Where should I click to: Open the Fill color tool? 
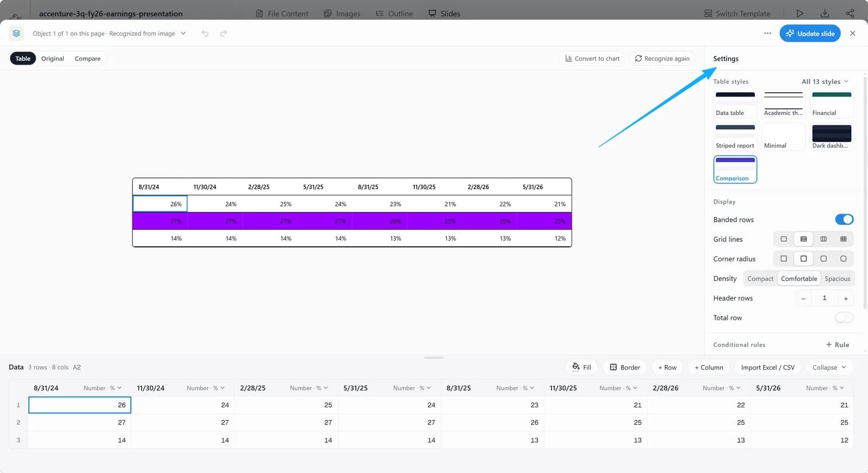[582, 367]
